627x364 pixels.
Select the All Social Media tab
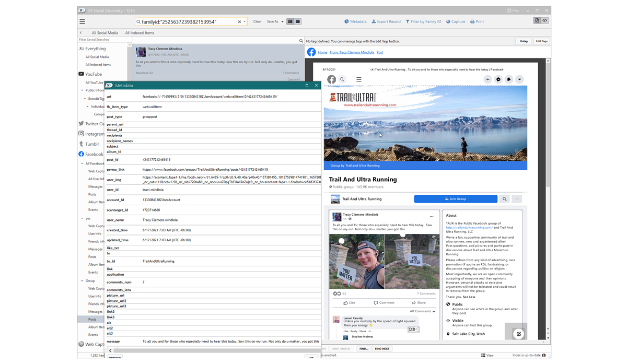pyautogui.click(x=104, y=33)
